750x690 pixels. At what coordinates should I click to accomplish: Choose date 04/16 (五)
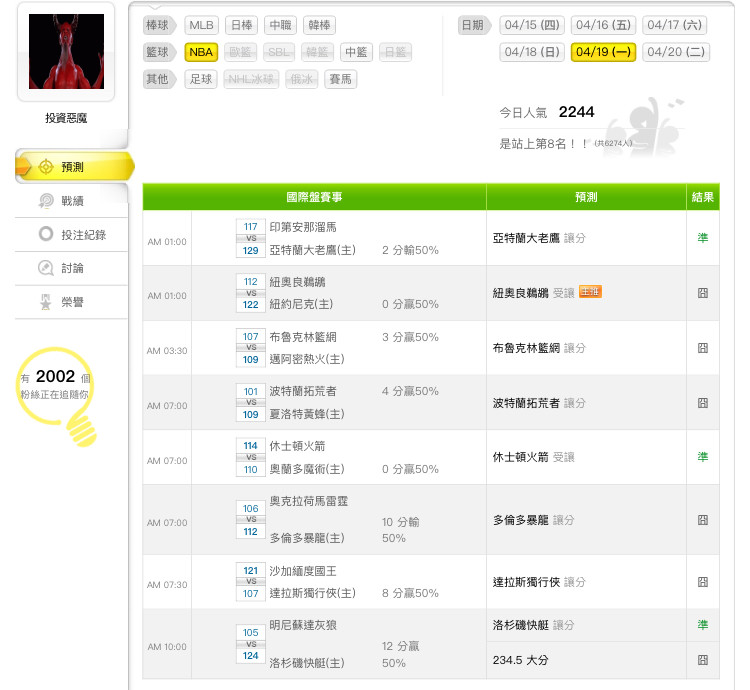click(x=603, y=25)
